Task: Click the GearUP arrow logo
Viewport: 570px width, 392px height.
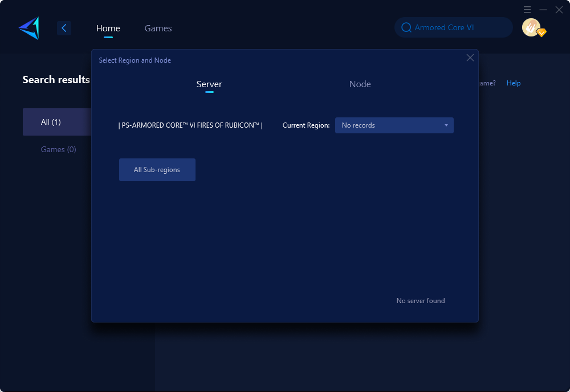Action: [x=29, y=28]
